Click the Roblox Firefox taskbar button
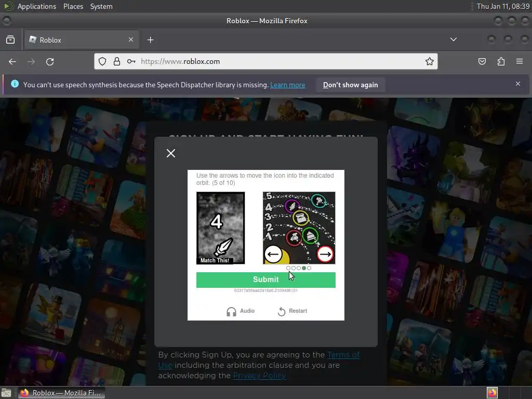This screenshot has height=399, width=532. 61,393
